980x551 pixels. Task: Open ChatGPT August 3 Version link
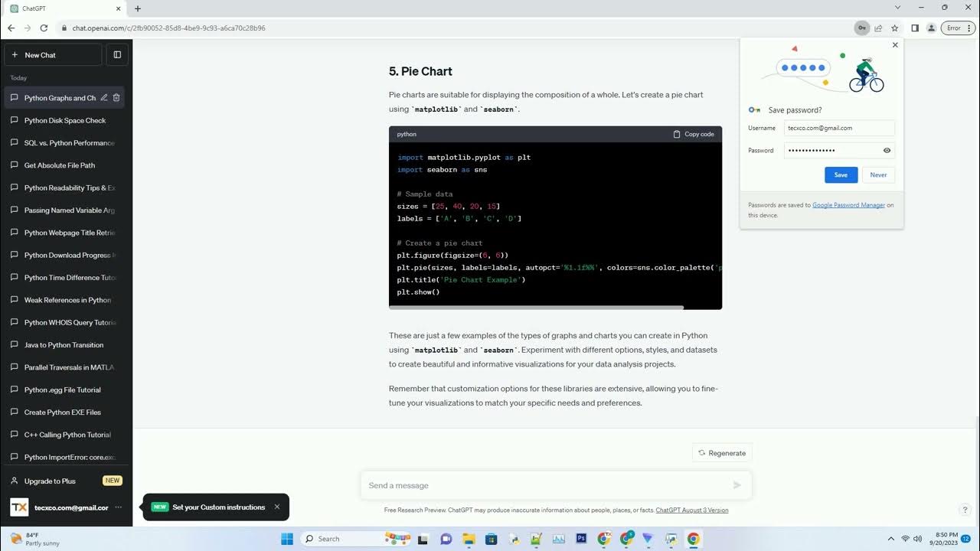pos(692,510)
